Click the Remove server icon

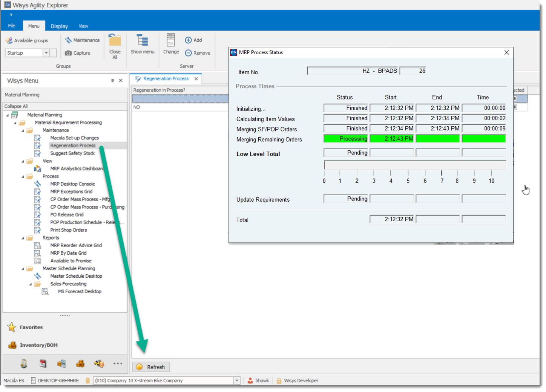click(x=188, y=53)
